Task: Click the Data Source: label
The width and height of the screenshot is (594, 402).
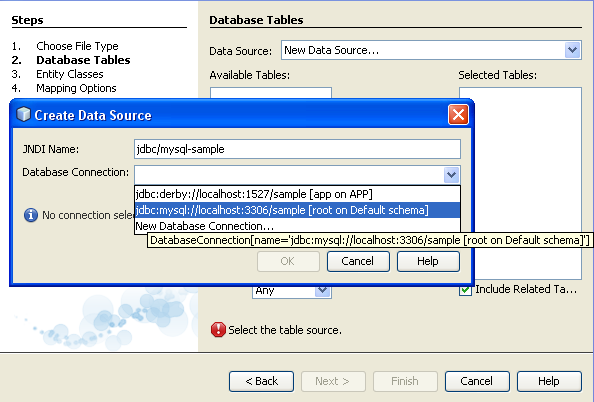Action: coord(241,51)
